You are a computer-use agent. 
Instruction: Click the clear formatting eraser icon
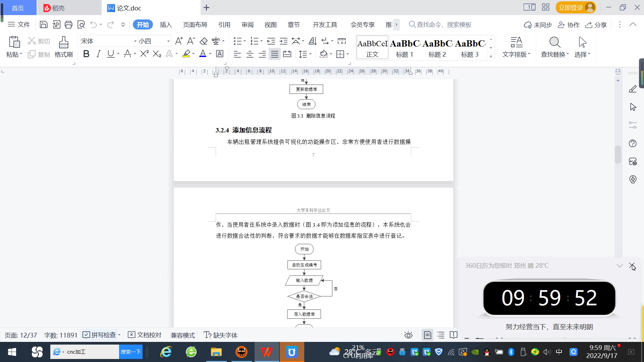point(204,41)
